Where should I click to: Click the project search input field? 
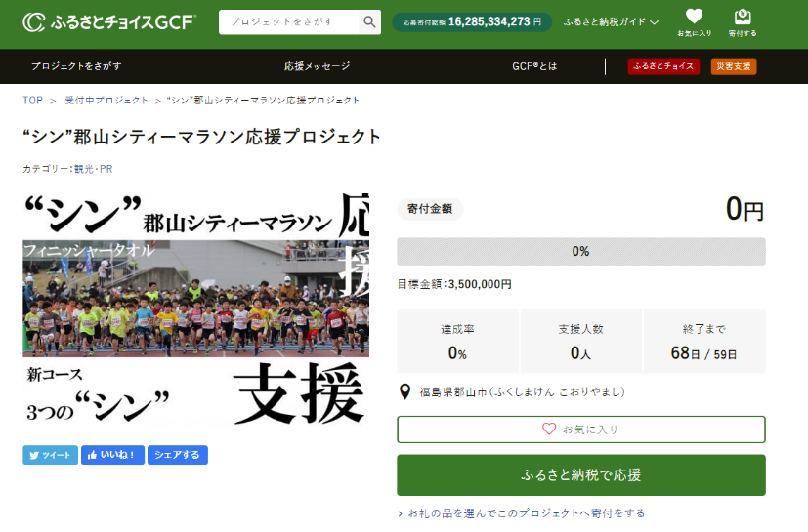287,21
